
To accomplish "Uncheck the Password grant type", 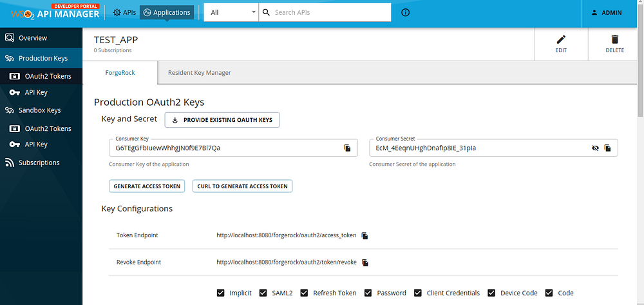I will coord(368,293).
